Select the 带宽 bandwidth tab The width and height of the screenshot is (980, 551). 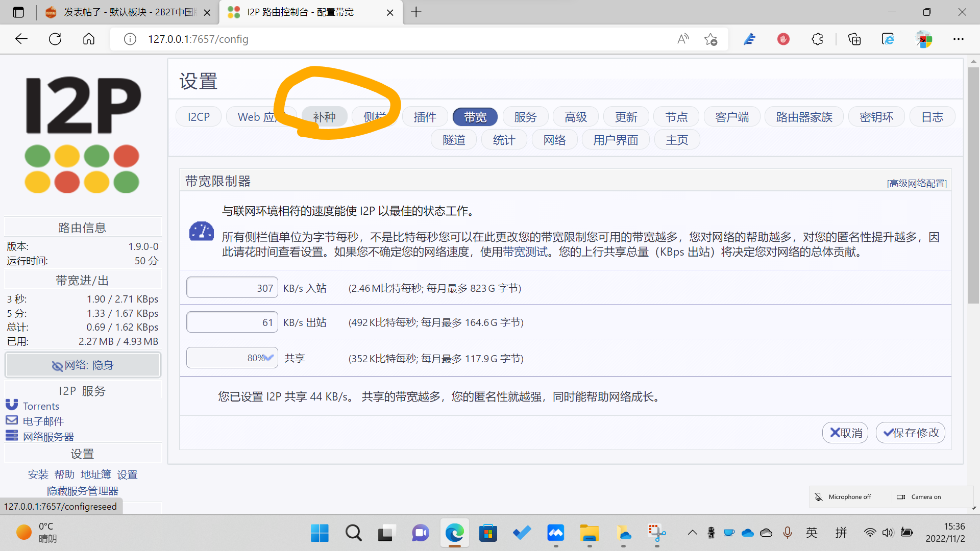[x=475, y=117]
